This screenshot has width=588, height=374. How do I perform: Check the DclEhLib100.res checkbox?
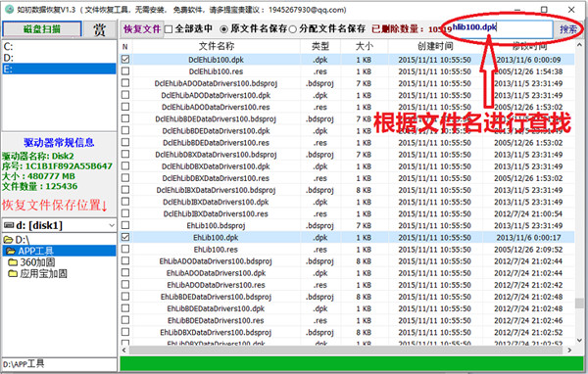tap(125, 70)
